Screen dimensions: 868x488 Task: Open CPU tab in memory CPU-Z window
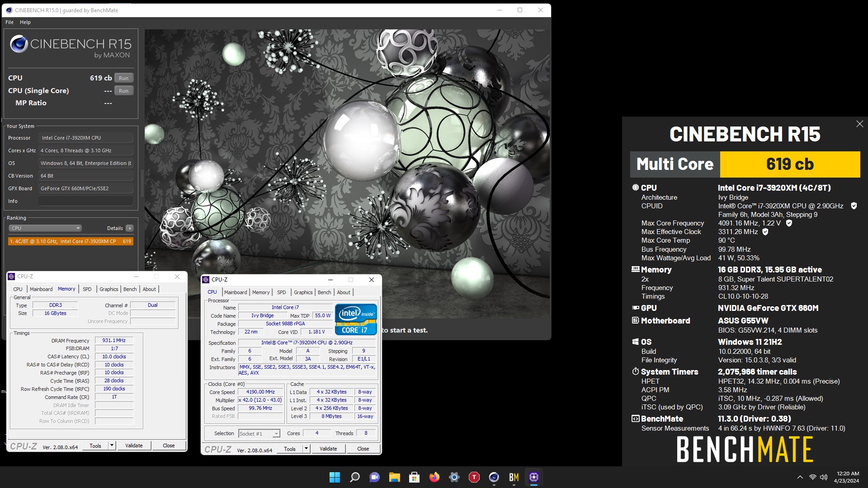pyautogui.click(x=18, y=289)
